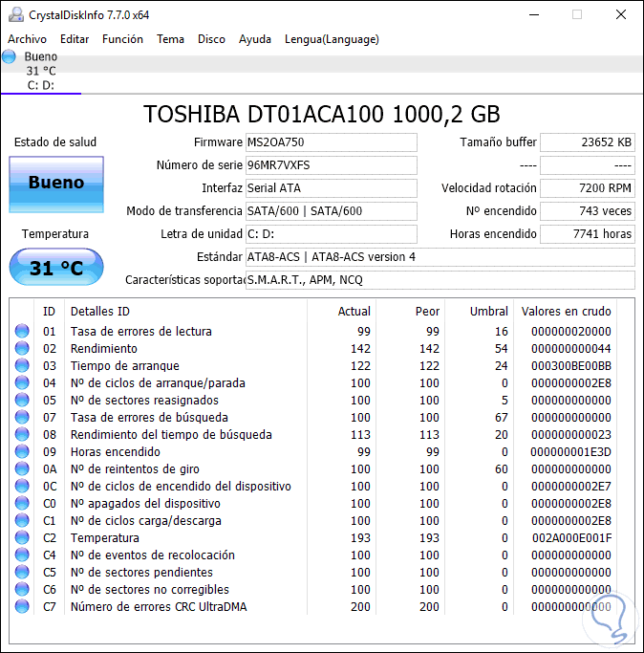This screenshot has height=653, width=644.
Task: Click the Umbral column header
Action: point(479,311)
